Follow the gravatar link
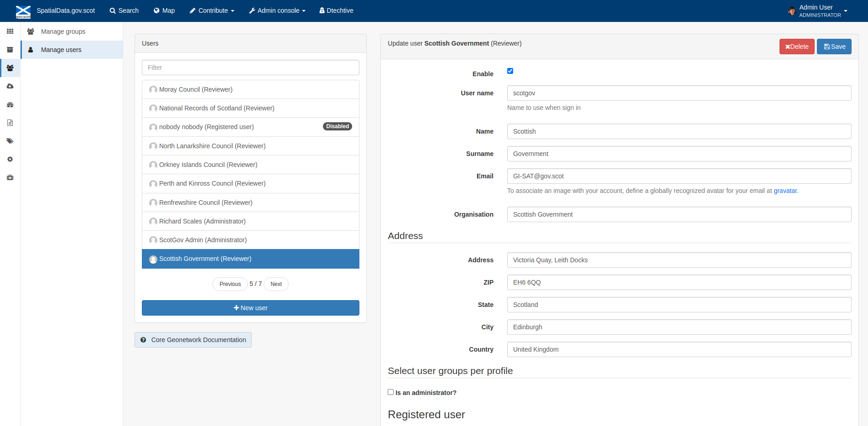 (785, 191)
